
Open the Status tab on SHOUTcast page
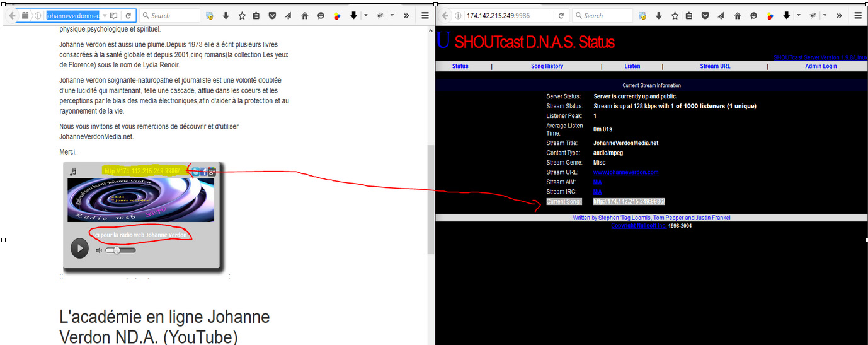tap(460, 66)
